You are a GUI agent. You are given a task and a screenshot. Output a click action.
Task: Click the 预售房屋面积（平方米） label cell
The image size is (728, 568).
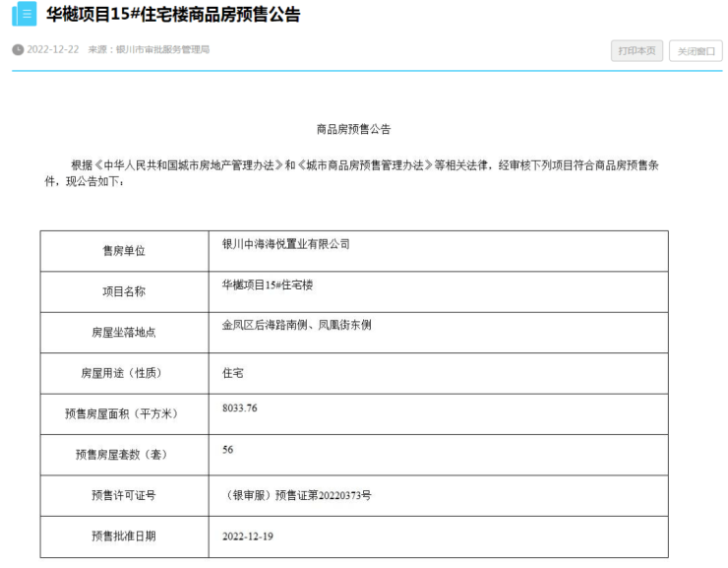[x=124, y=414]
